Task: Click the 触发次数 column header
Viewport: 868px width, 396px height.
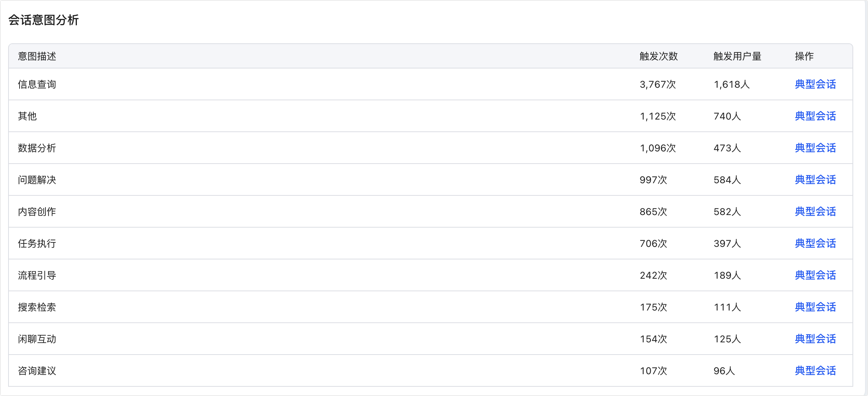Action: pos(658,56)
